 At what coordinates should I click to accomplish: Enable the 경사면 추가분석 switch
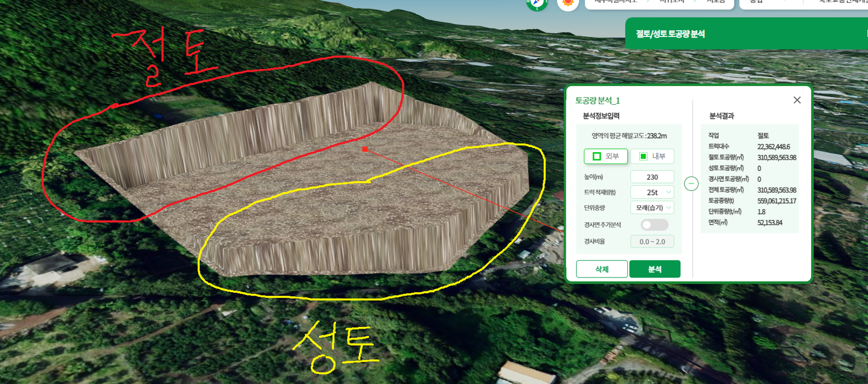[654, 224]
